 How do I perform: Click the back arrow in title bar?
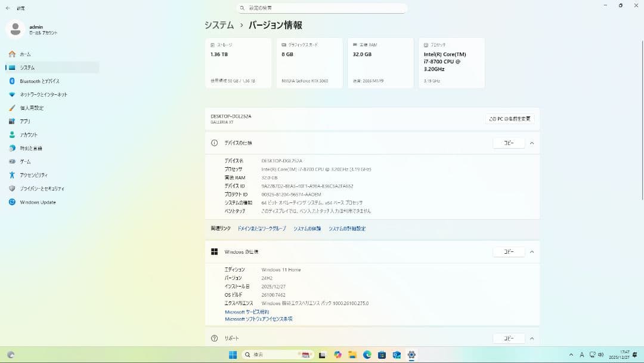(8, 8)
